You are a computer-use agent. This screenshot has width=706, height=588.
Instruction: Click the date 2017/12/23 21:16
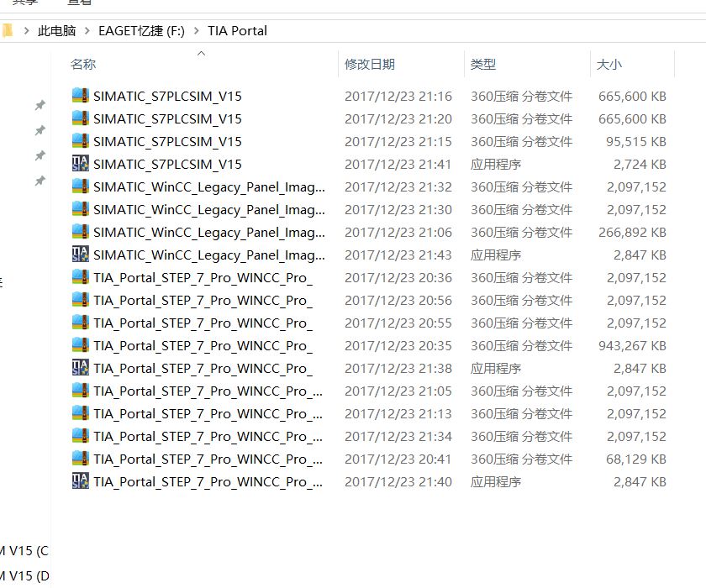click(x=398, y=97)
